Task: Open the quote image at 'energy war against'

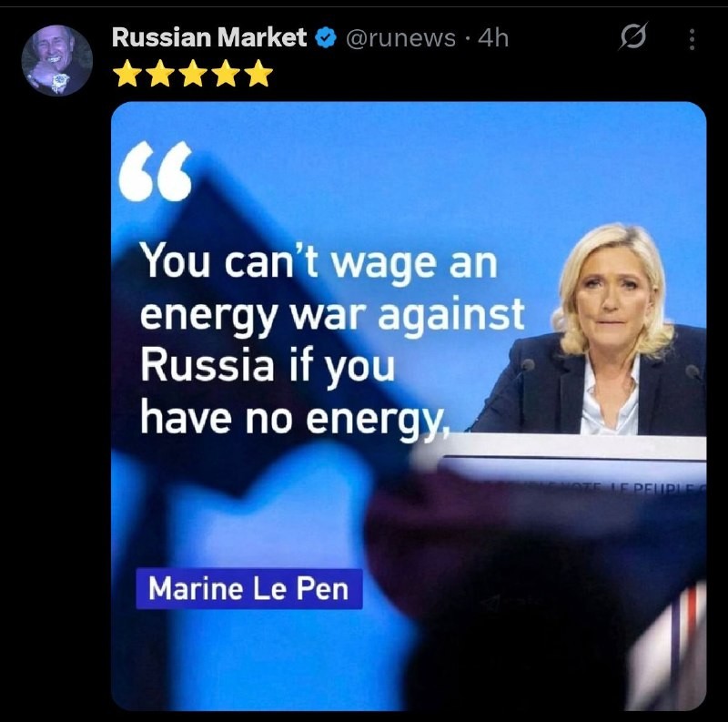Action: 332,314
